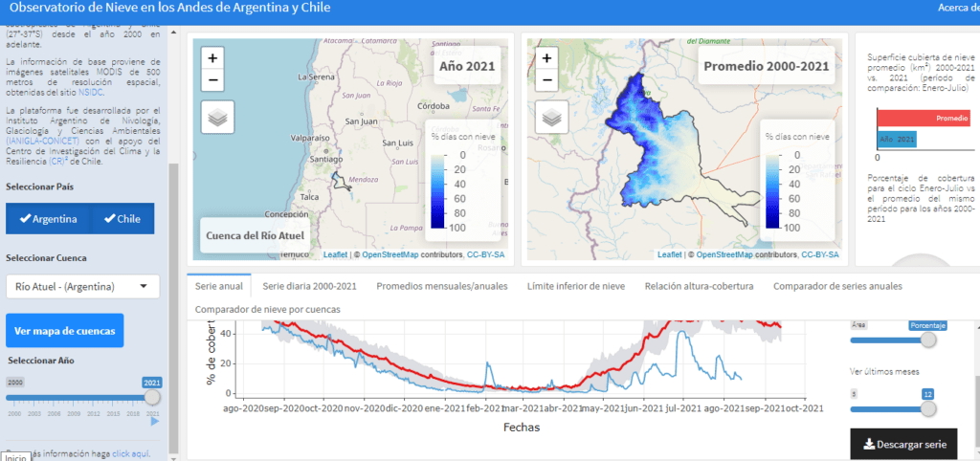980x461 pixels.
Task: Click the Observatorio de Nieve header title
Action: 168,8
